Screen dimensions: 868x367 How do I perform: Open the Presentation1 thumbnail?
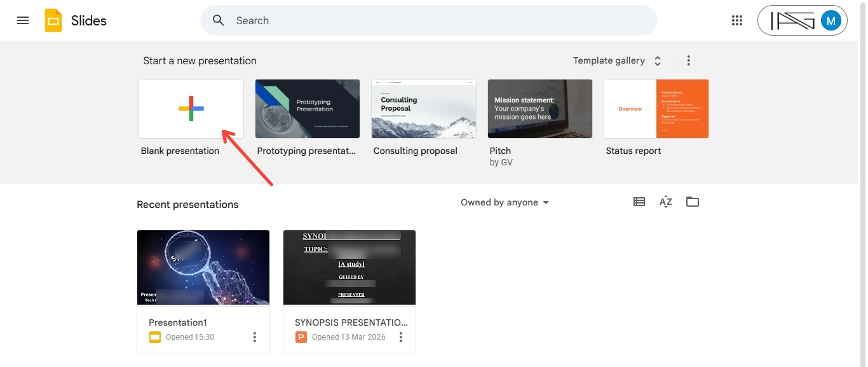[203, 268]
